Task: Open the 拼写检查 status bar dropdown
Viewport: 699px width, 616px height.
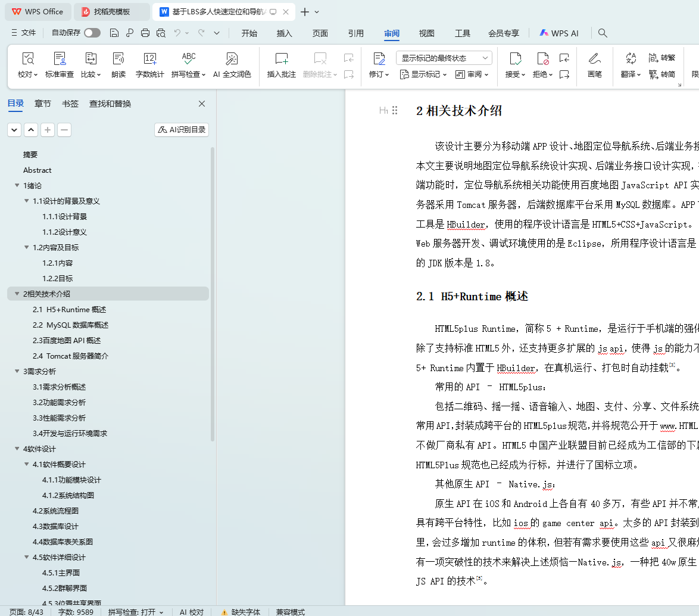Action: 136,612
